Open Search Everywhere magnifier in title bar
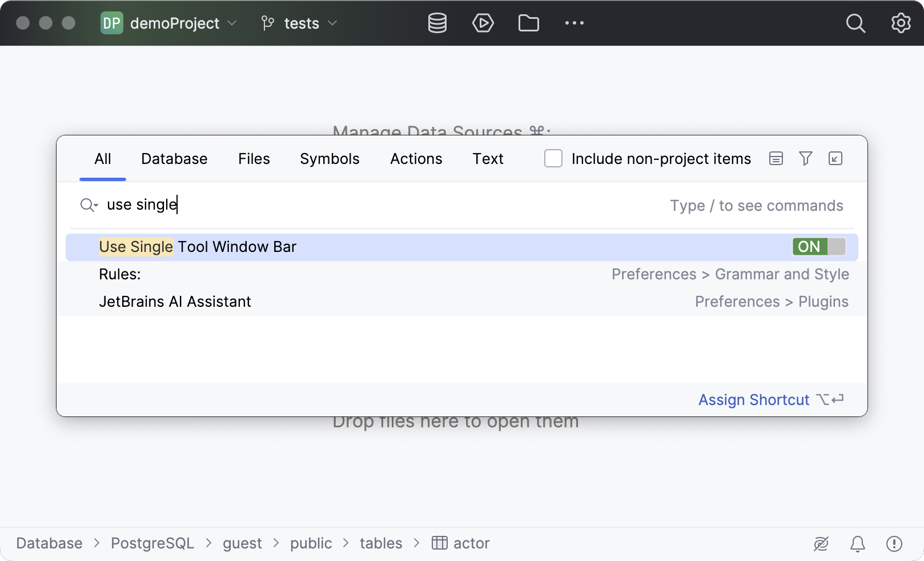Image resolution: width=924 pixels, height=561 pixels. [x=855, y=23]
